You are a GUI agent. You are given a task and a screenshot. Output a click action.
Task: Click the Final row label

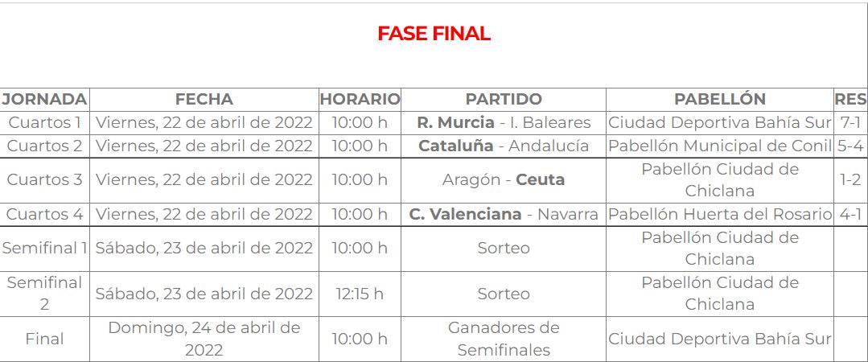pyautogui.click(x=44, y=339)
